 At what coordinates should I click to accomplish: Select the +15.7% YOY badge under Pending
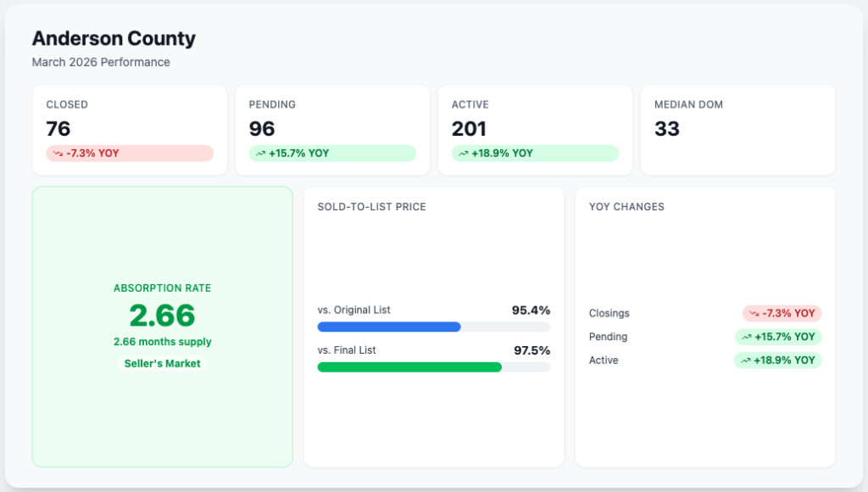coord(332,154)
